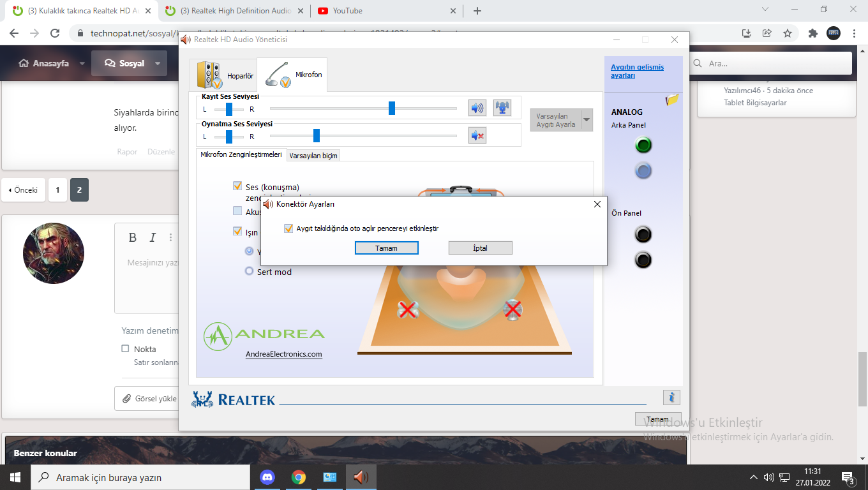Visit AndreaElectronics.com link
Image resolution: width=868 pixels, height=490 pixels.
click(x=284, y=354)
